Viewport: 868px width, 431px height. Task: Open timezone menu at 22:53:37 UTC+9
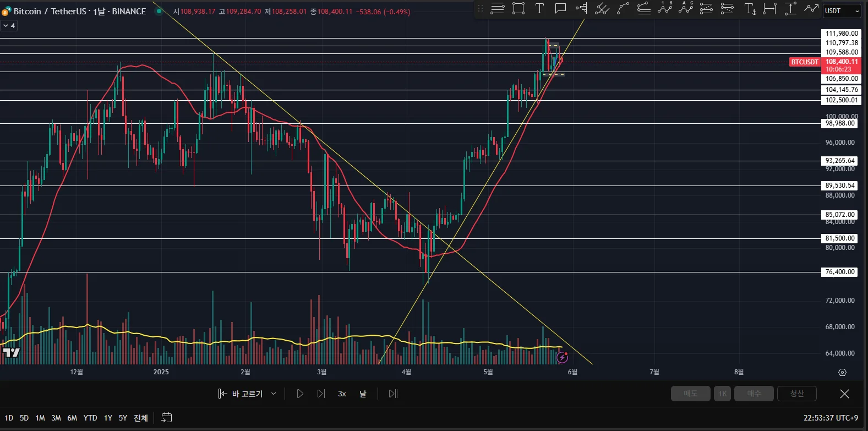coord(831,418)
